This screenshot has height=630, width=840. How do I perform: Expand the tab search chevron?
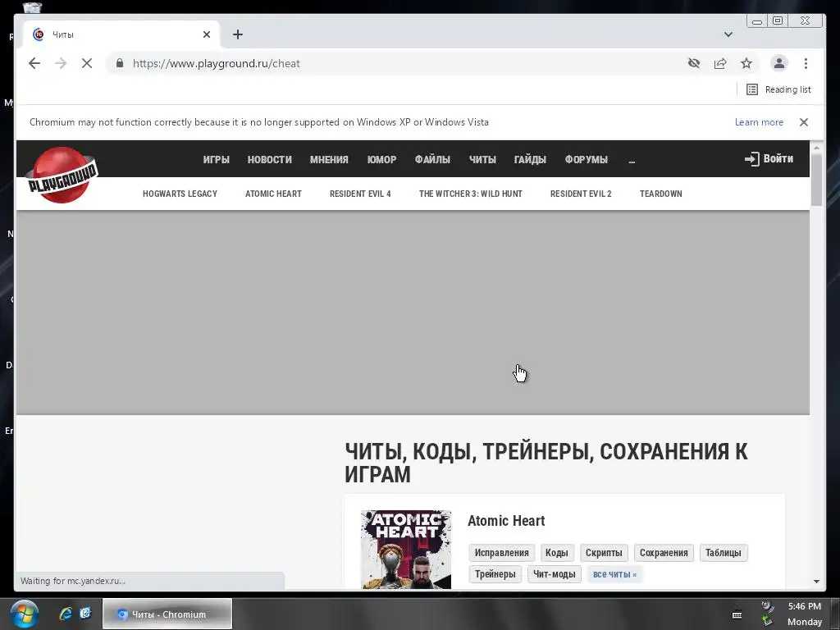[728, 34]
